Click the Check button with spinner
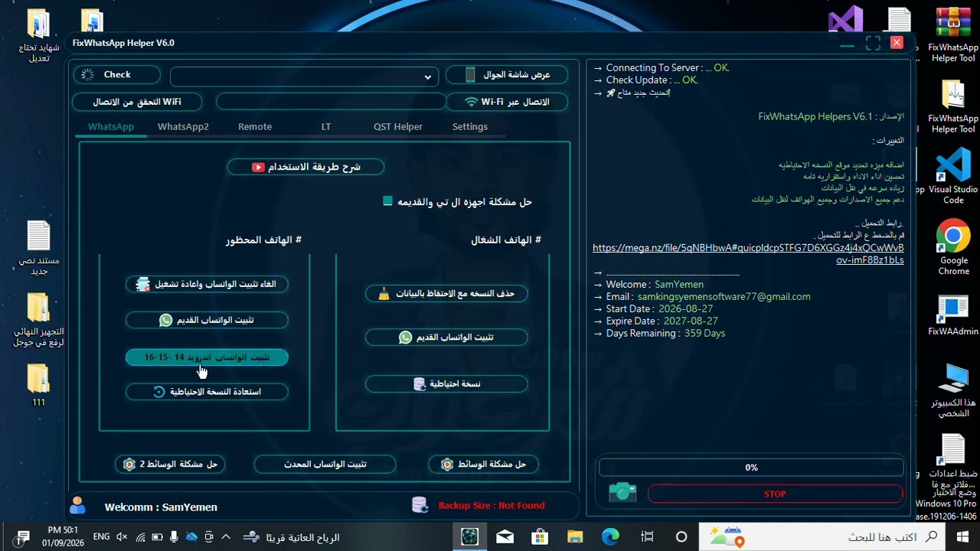The width and height of the screenshot is (980, 551). click(117, 75)
